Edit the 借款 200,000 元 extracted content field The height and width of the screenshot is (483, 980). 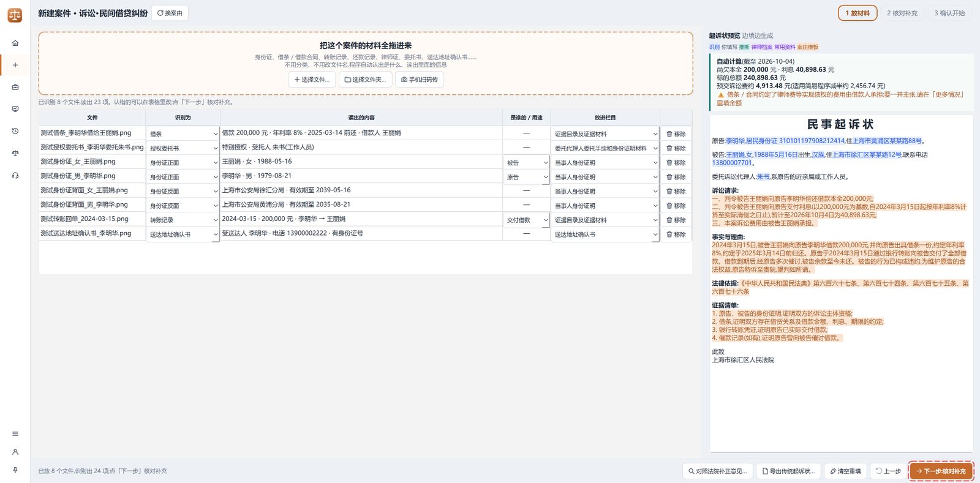click(361, 133)
